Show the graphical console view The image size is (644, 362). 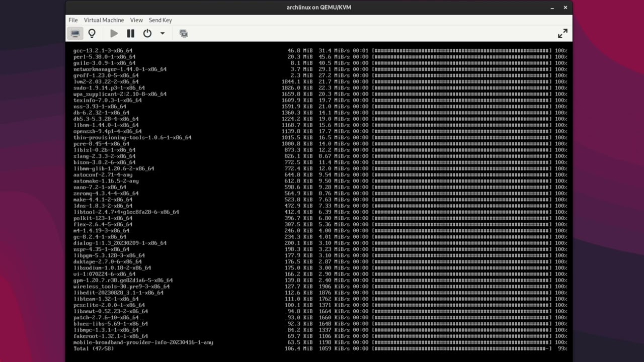pos(75,34)
